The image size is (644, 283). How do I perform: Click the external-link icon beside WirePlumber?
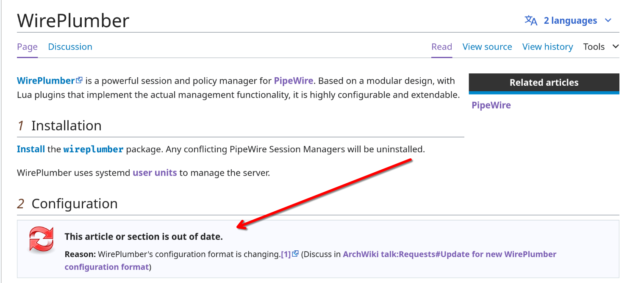coord(79,80)
